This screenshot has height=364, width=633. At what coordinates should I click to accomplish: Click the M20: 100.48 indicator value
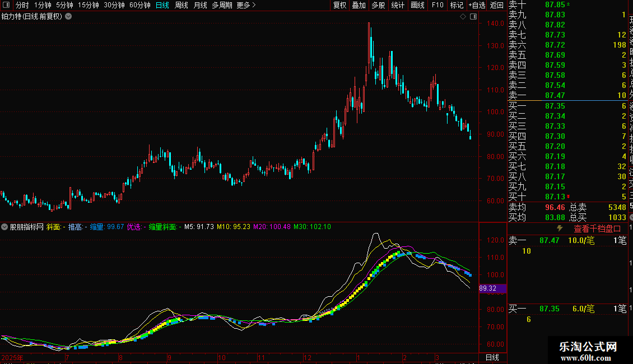pyautogui.click(x=272, y=227)
